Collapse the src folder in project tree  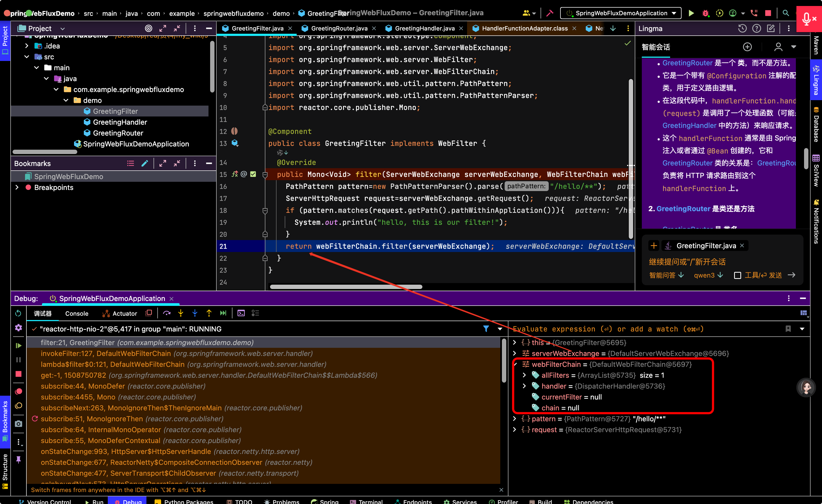(27, 57)
